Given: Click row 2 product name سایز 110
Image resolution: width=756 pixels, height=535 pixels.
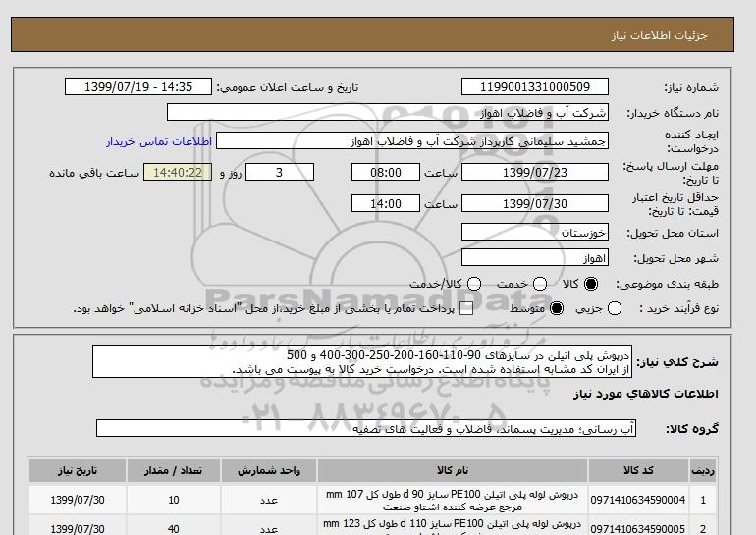Looking at the screenshot, I should [453, 527].
